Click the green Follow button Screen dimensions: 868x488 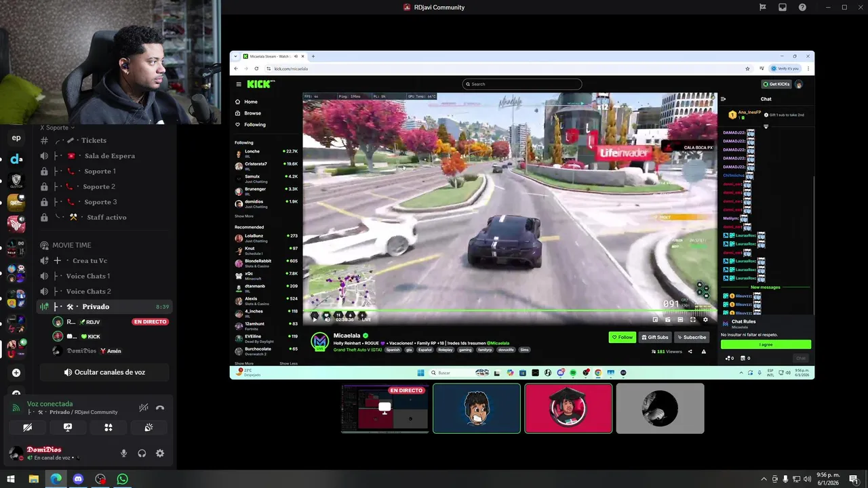coord(622,337)
